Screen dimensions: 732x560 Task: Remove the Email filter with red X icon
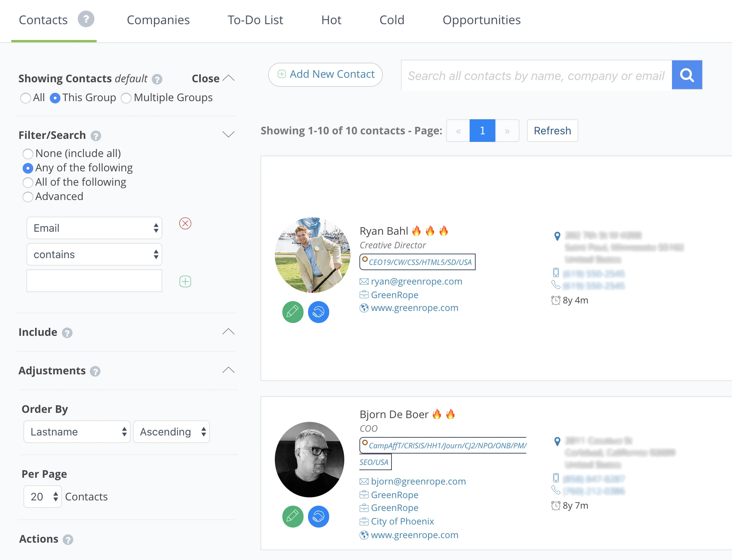[x=185, y=223]
